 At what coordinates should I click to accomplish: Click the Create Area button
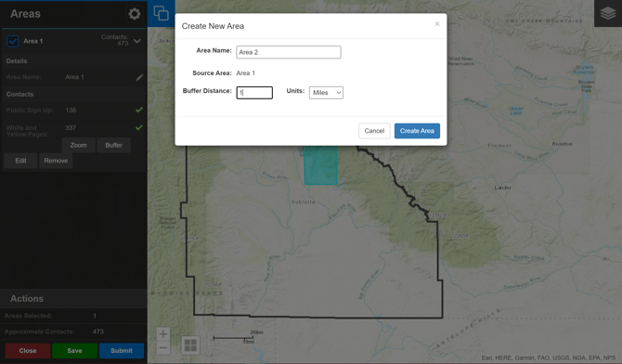[417, 131]
